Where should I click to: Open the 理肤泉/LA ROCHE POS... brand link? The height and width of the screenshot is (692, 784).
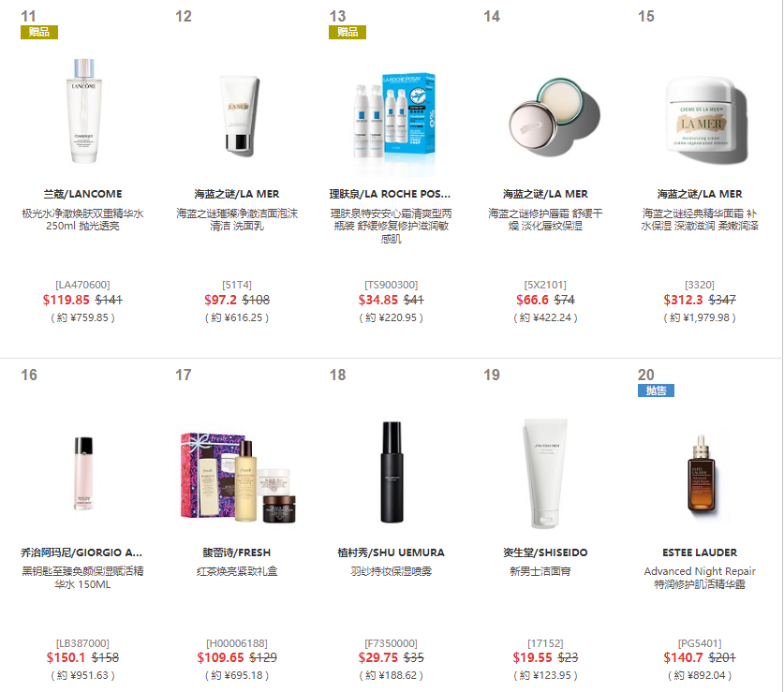[x=390, y=194]
